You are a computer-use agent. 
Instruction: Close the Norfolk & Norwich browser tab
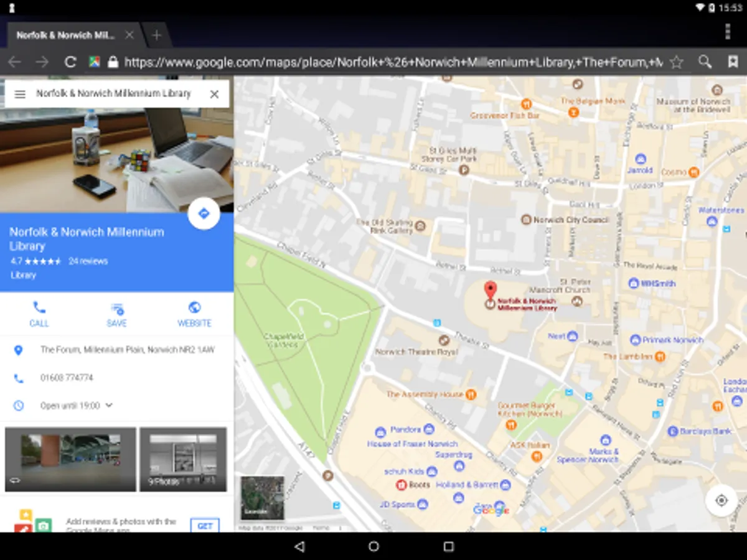tap(129, 35)
